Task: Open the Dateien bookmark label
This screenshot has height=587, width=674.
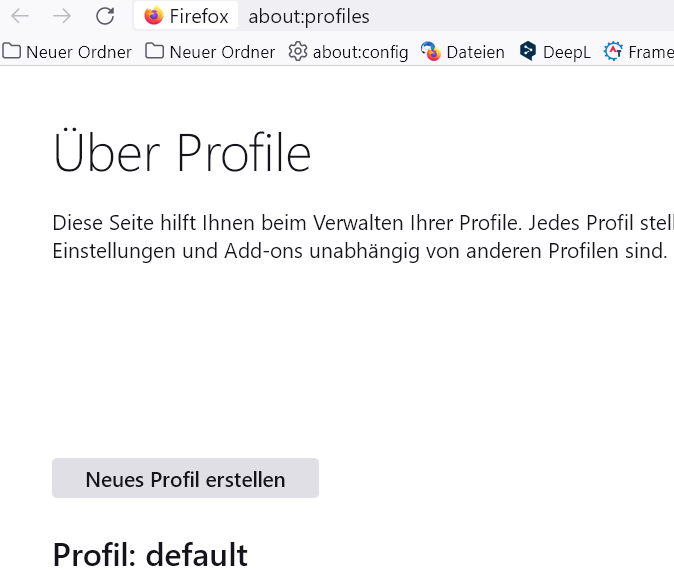Action: point(475,52)
